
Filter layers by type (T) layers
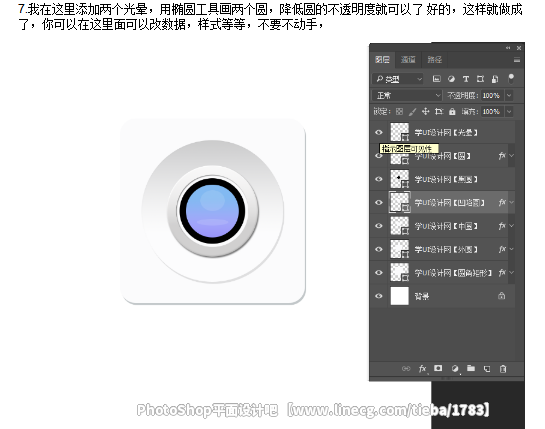point(466,79)
